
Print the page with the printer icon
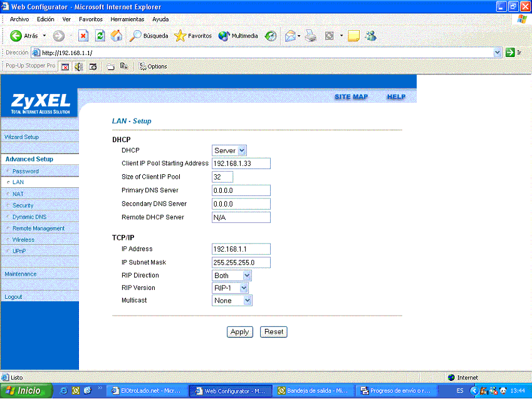pyautogui.click(x=310, y=36)
